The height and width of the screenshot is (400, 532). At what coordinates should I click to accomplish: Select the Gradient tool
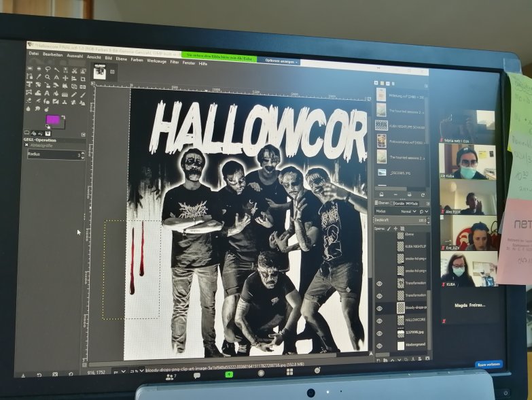[x=65, y=95]
